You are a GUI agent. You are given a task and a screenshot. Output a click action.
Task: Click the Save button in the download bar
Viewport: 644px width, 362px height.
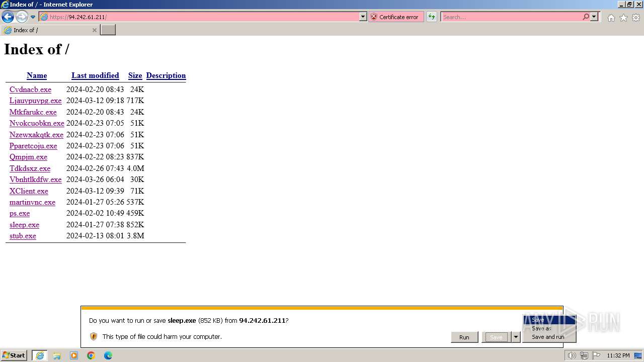[x=496, y=337]
